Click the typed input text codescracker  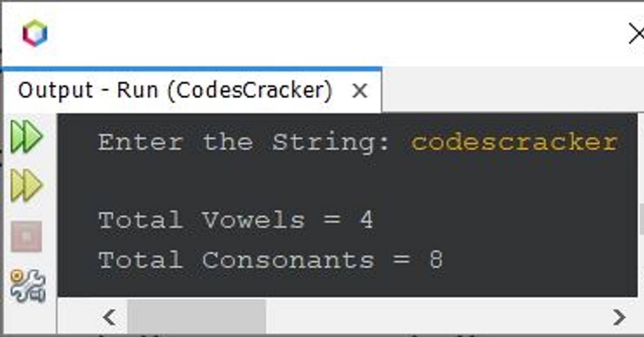point(514,142)
